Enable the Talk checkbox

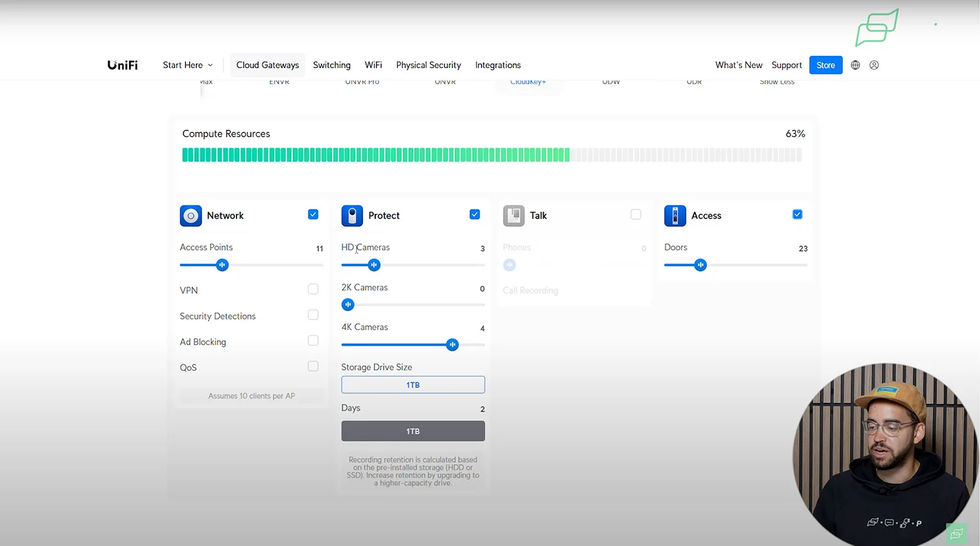636,215
